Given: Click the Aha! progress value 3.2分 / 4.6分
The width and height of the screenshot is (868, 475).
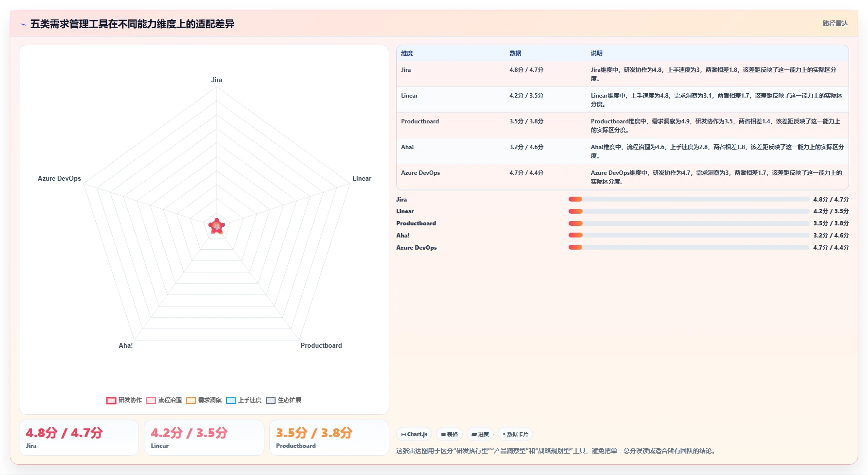Looking at the screenshot, I should (831, 236).
